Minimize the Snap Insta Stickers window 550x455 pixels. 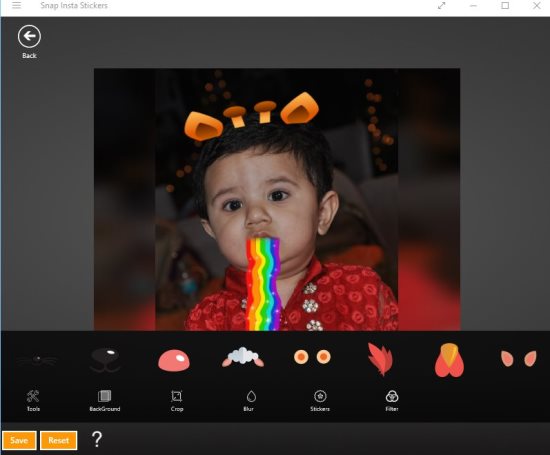click(x=474, y=6)
